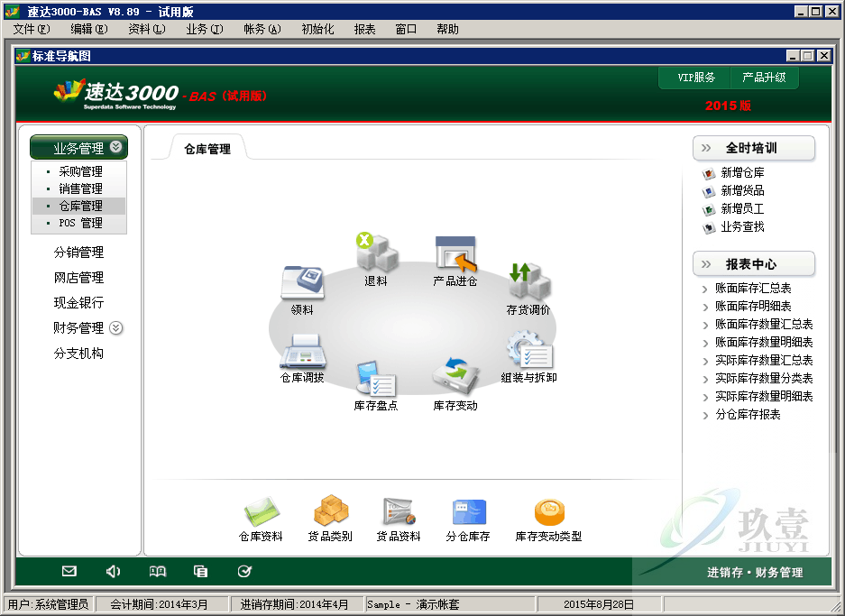The width and height of the screenshot is (845, 616).
Task: Click the 进销存期间:2014年4月 status entry
Action: click(298, 604)
